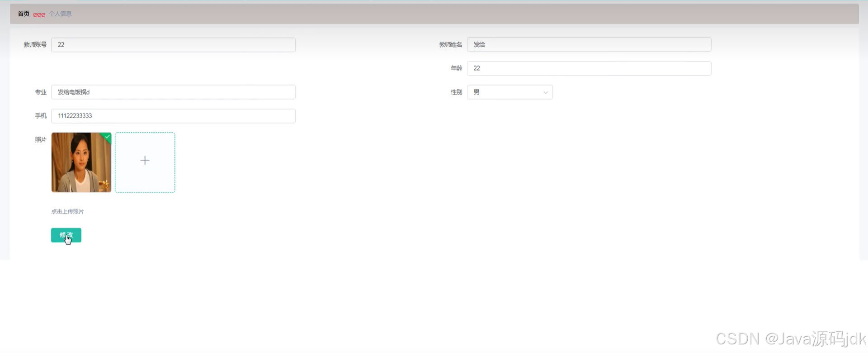Open the 性别 gender dropdown
This screenshot has height=353, width=868.
point(509,92)
